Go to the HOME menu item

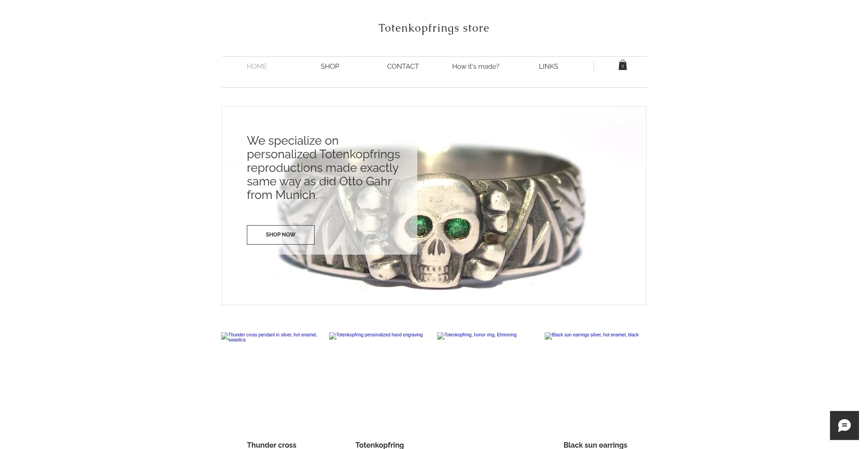pos(257,66)
